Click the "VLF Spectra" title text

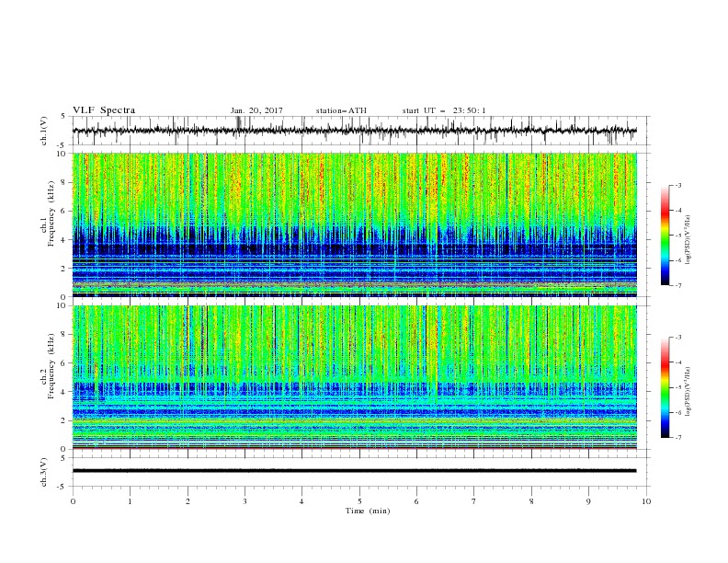[x=104, y=110]
